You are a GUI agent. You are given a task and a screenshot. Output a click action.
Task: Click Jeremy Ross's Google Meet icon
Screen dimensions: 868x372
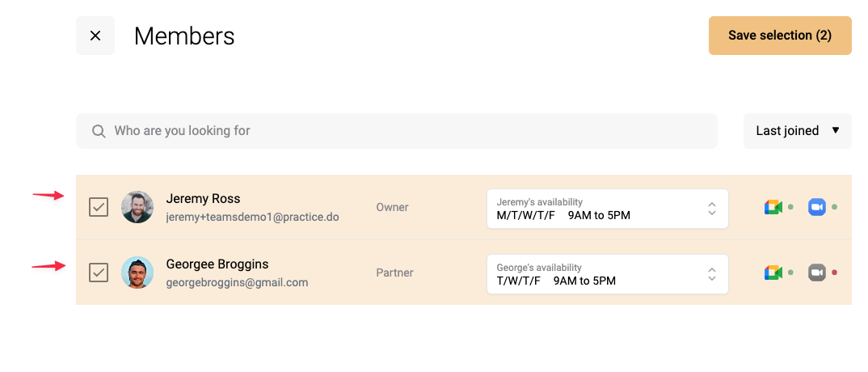click(x=773, y=208)
